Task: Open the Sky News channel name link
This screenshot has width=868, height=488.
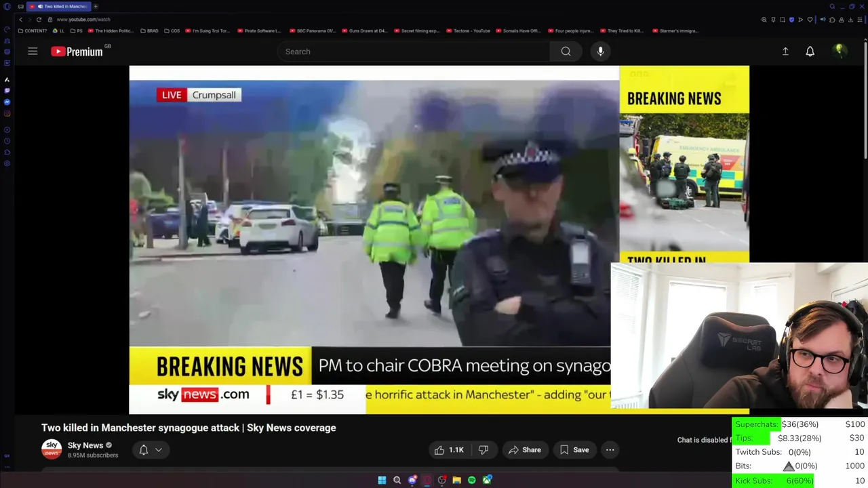Action: pos(85,445)
